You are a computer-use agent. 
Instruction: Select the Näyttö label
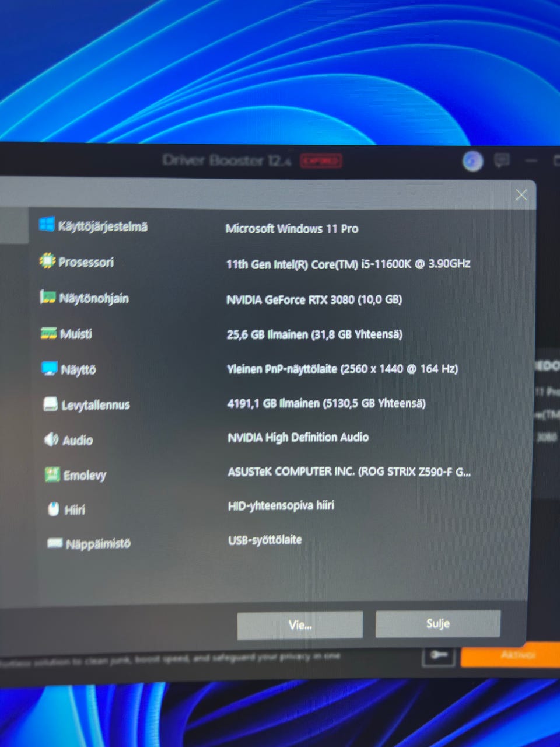click(78, 369)
